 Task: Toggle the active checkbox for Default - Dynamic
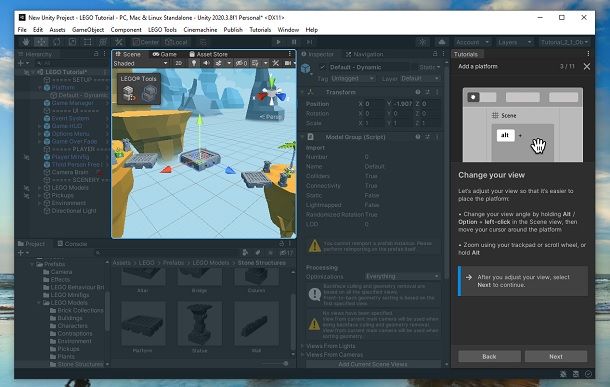(x=322, y=67)
